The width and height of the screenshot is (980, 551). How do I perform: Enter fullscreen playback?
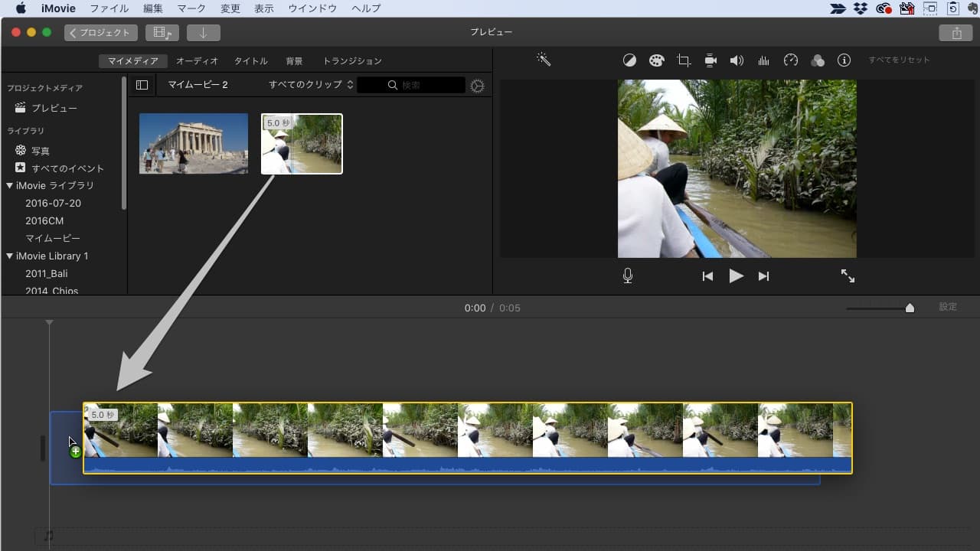[x=848, y=276]
